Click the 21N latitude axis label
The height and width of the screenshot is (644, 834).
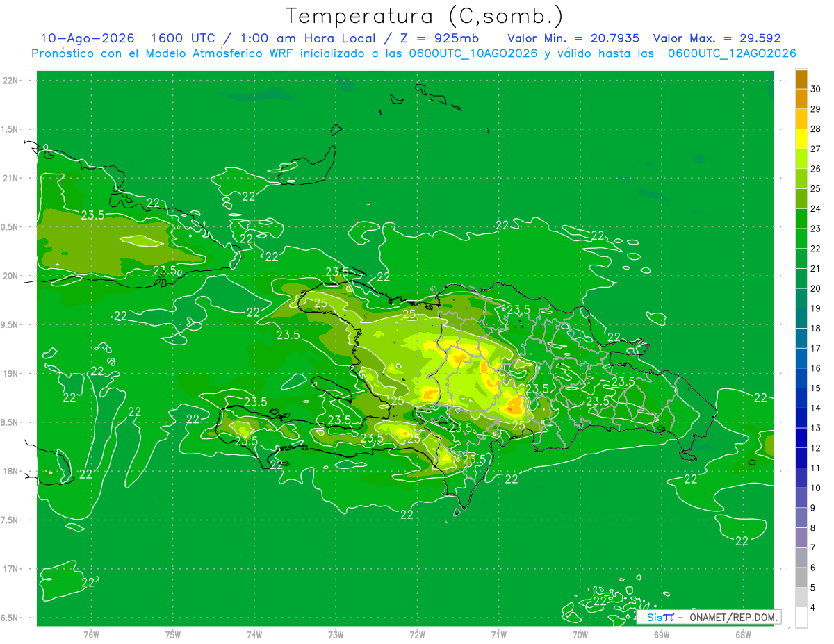(10, 178)
